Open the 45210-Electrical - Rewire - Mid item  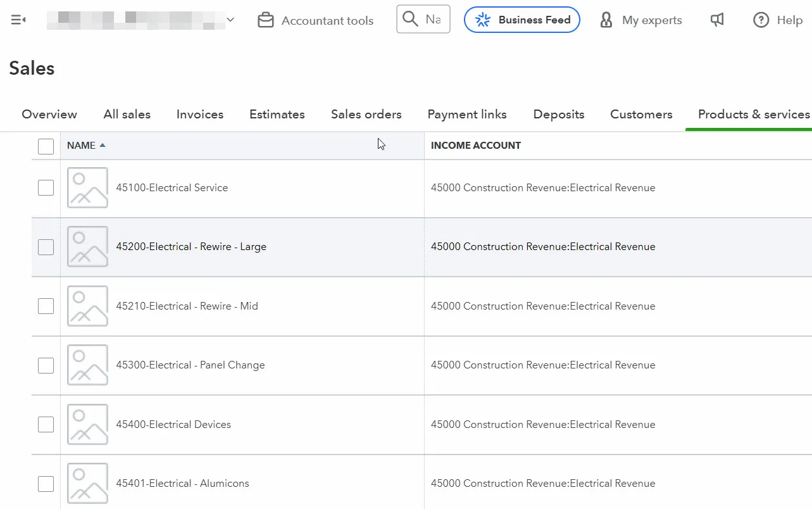[x=187, y=306]
